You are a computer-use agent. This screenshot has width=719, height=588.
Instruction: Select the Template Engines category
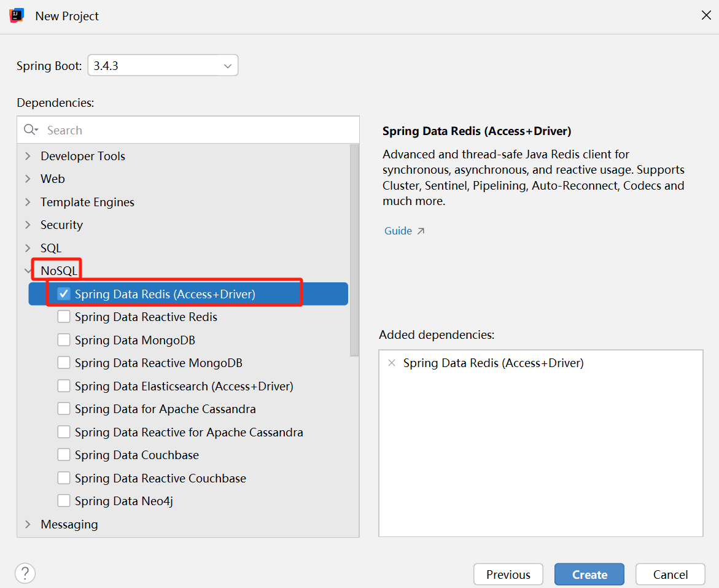click(x=87, y=202)
